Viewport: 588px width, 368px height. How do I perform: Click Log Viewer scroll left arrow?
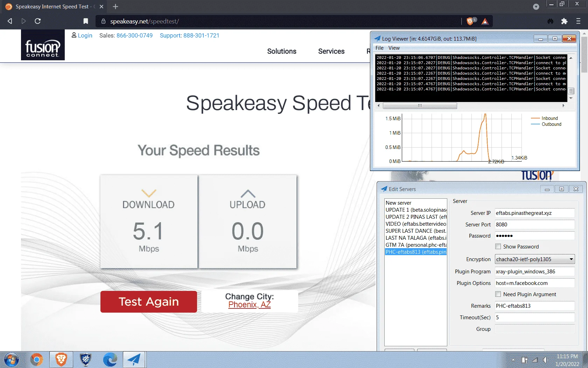378,105
